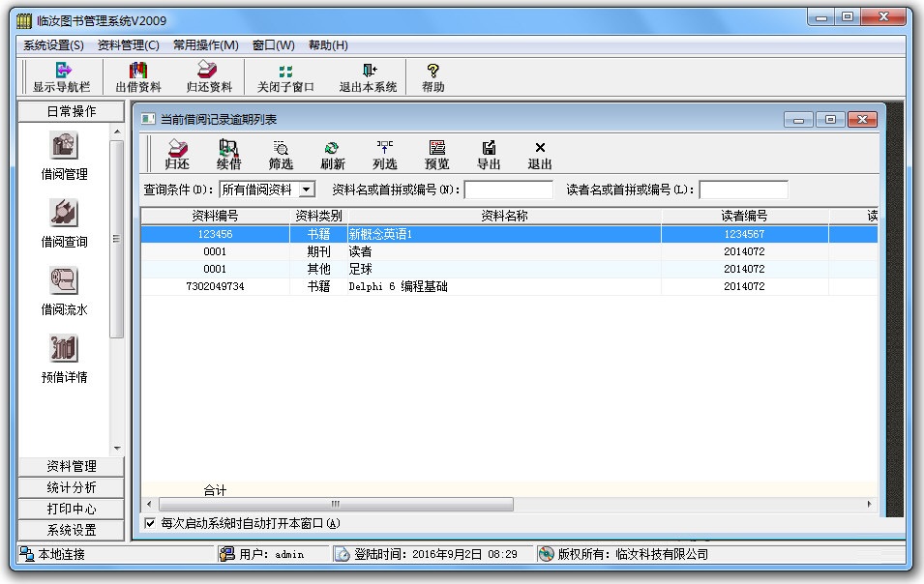Click the 当前借阅记录逾期列表 window title icon
The height and width of the screenshot is (584, 924).
(x=148, y=119)
